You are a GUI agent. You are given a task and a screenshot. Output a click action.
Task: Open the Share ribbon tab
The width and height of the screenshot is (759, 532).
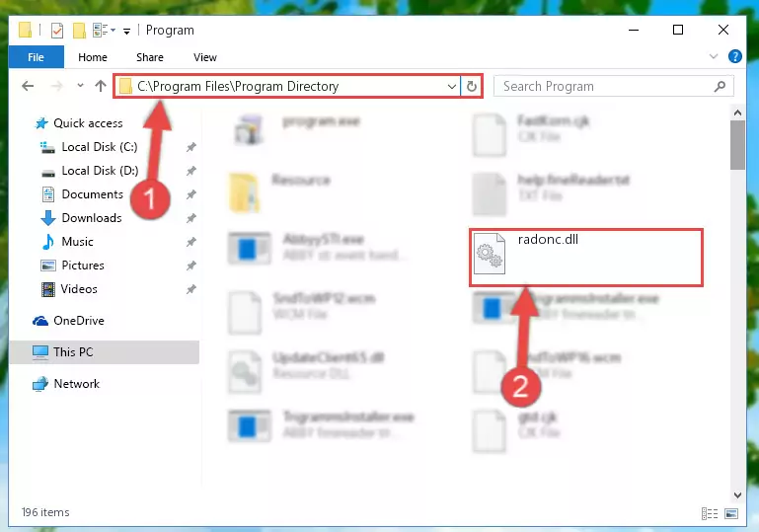[x=150, y=57]
